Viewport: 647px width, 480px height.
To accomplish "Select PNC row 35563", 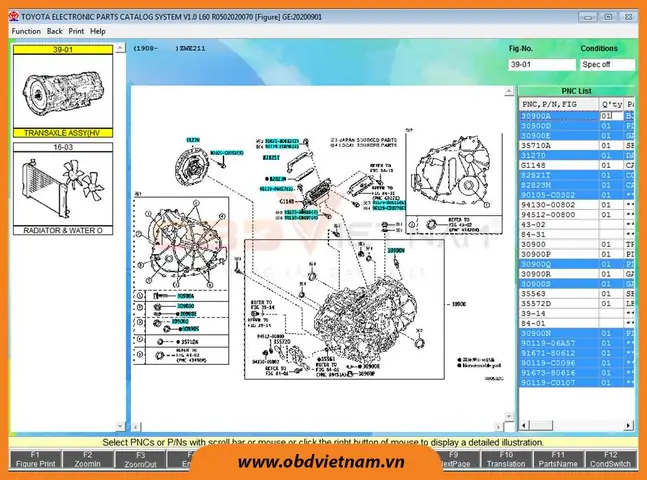I will (577, 294).
